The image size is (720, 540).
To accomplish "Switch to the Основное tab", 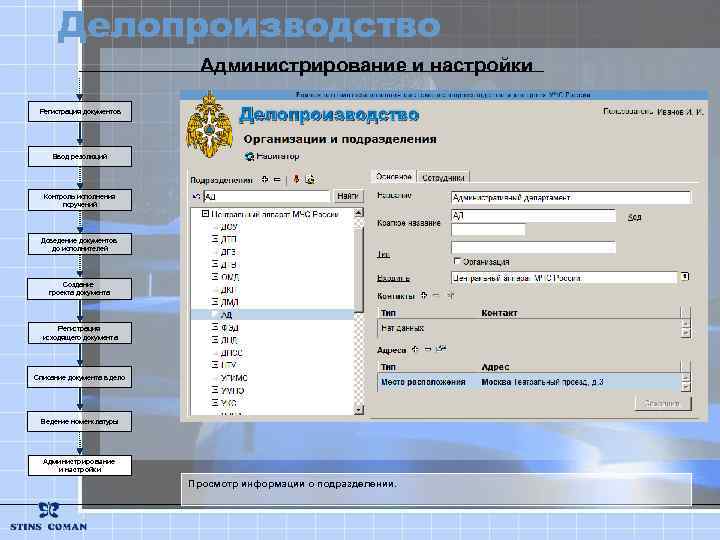I will [x=394, y=176].
